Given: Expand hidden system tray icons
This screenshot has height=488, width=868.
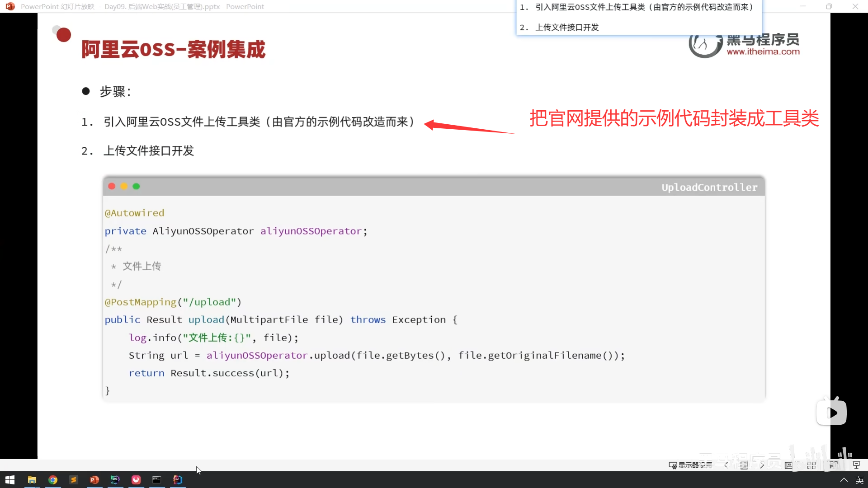Looking at the screenshot, I should tap(844, 479).
